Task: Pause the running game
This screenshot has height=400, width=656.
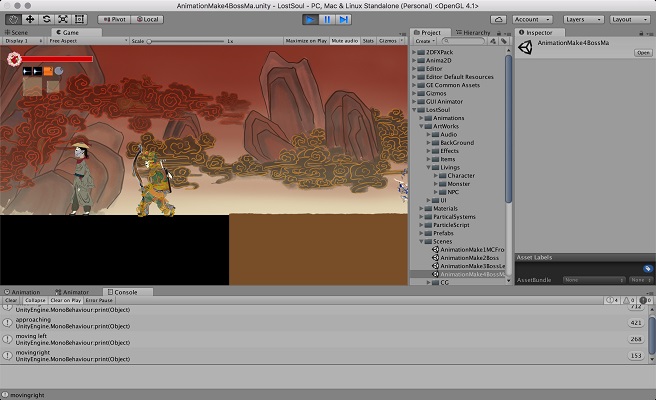Action: [x=327, y=19]
